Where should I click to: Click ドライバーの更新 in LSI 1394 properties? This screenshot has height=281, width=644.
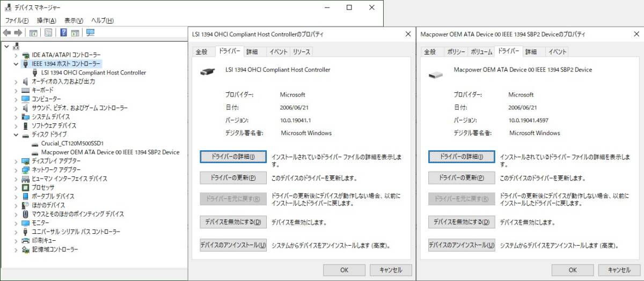(233, 178)
